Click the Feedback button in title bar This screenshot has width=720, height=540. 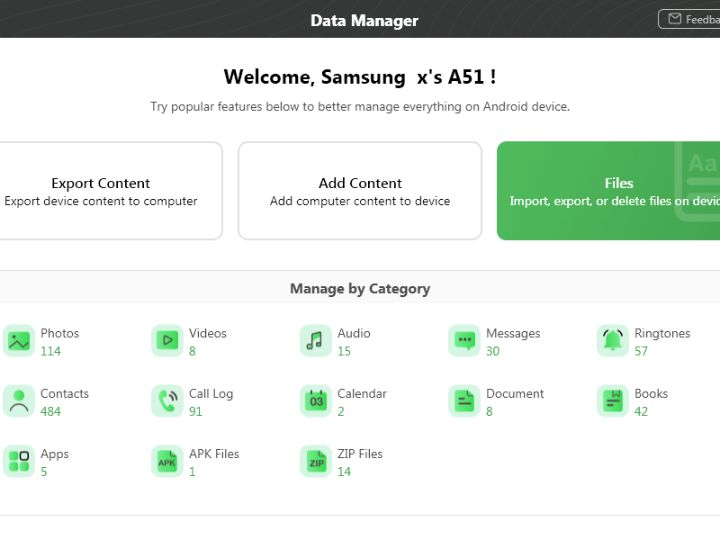(x=690, y=19)
